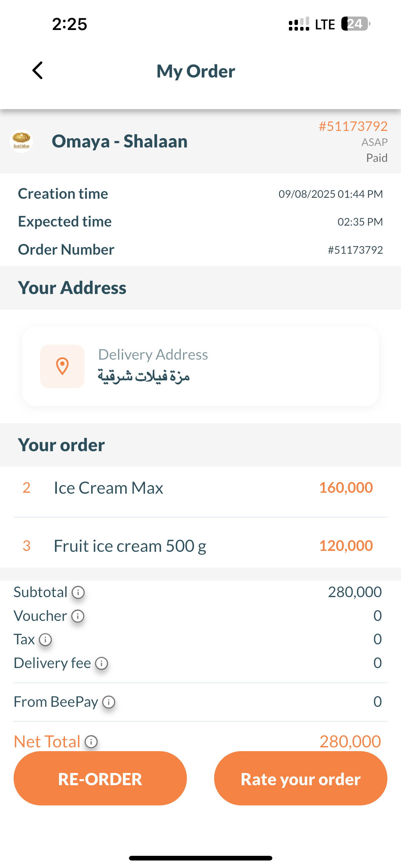Tap the 160,000 item price
Viewport: 401px width, 868px height.
coord(345,487)
